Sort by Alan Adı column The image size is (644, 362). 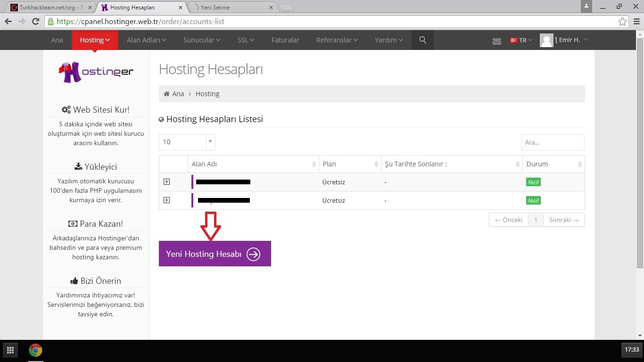(253, 164)
